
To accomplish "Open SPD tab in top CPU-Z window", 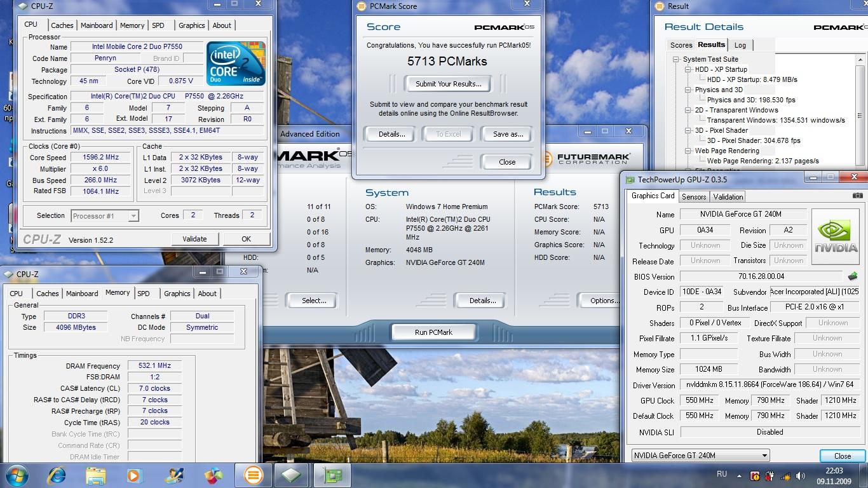I will pos(158,25).
